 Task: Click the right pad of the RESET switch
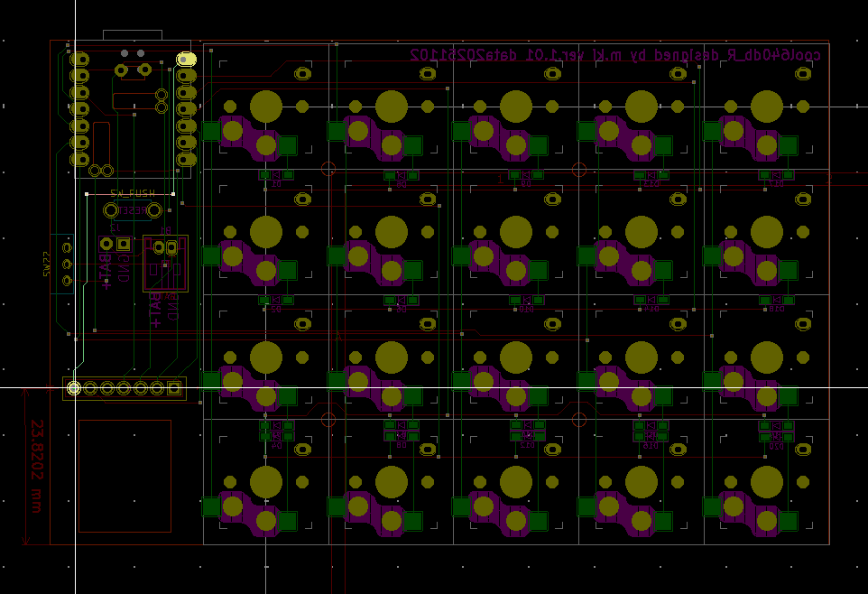[154, 210]
